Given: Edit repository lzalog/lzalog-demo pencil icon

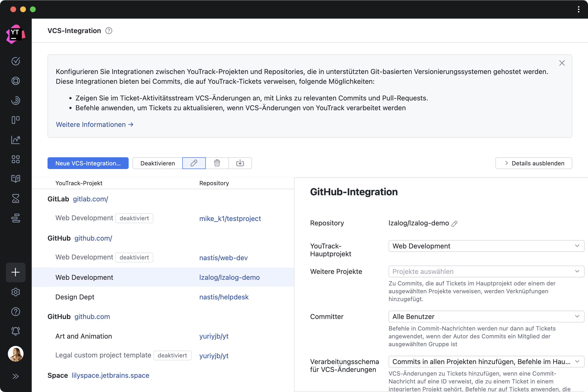Looking at the screenshot, I should click(x=454, y=223).
